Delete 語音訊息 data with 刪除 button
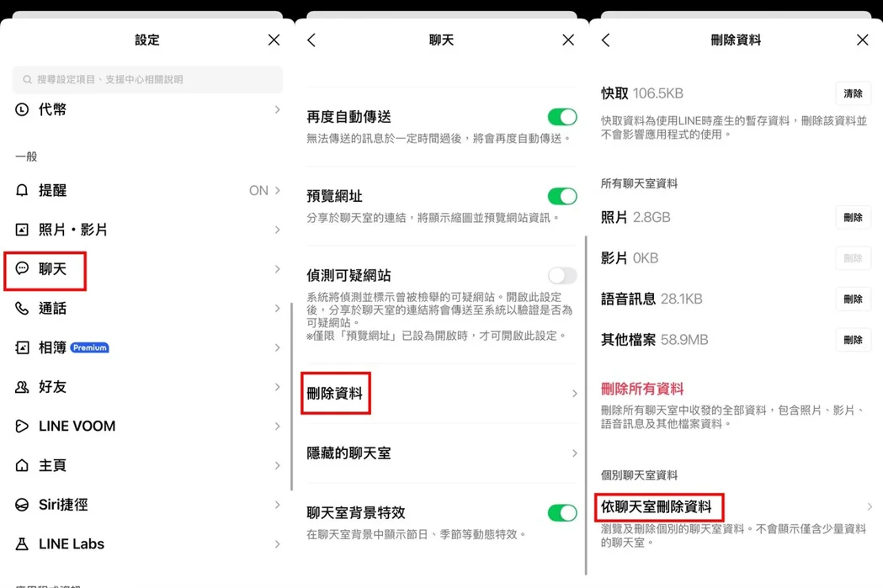The width and height of the screenshot is (883, 588). coord(853,299)
